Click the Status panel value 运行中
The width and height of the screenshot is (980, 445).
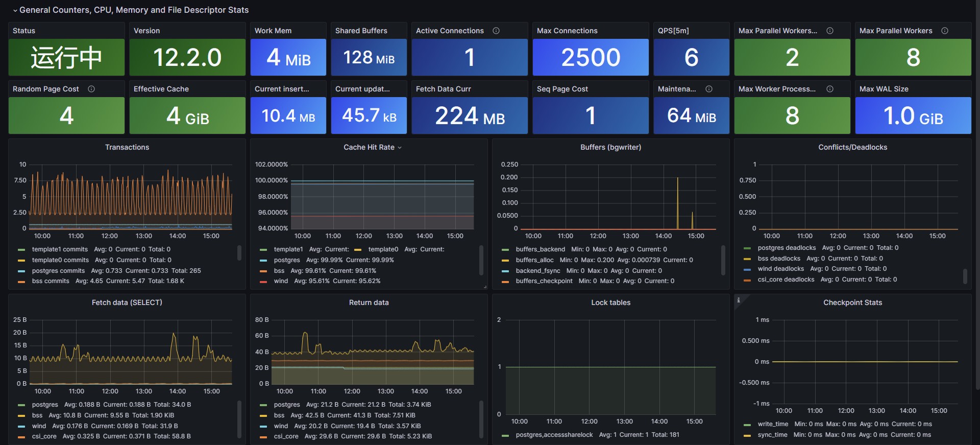[x=66, y=57]
